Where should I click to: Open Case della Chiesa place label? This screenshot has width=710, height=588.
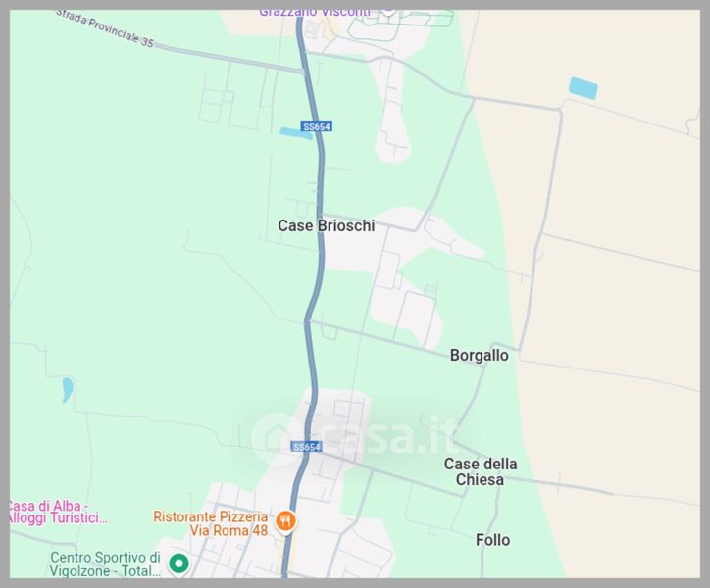click(480, 471)
